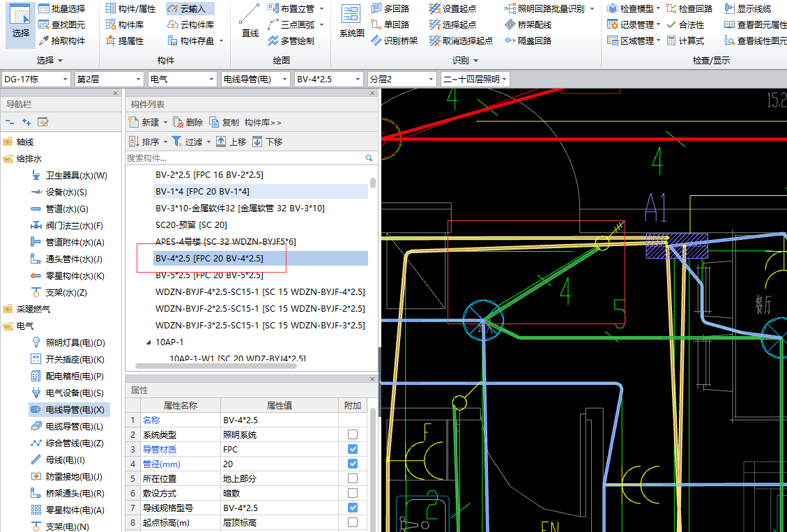Click the 管径(mm) value 20 cell
787x532 pixels.
[280, 464]
